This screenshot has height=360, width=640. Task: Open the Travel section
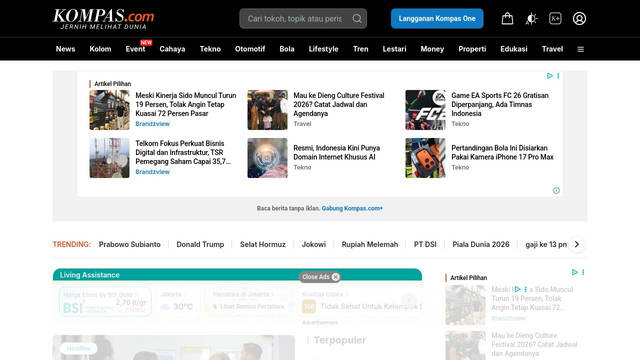552,49
